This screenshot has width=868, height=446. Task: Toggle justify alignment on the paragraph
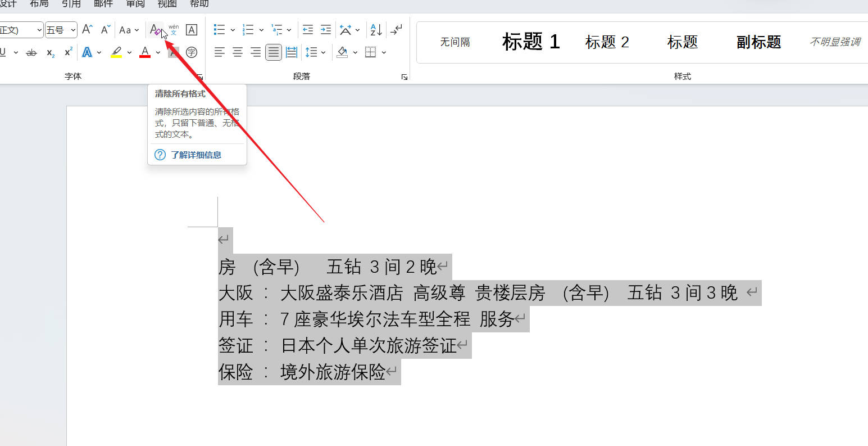tap(274, 52)
